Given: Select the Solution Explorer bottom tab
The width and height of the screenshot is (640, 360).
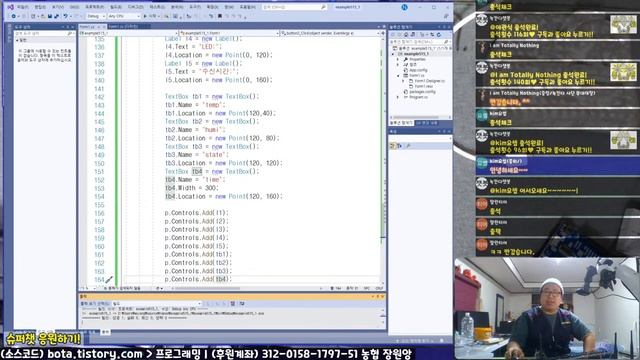Looking at the screenshot, I should point(401,123).
